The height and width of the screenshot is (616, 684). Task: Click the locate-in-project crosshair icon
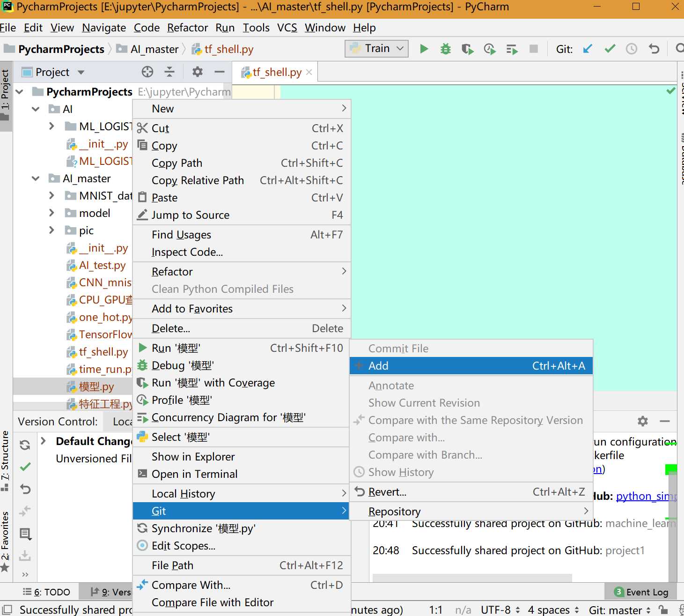click(147, 72)
